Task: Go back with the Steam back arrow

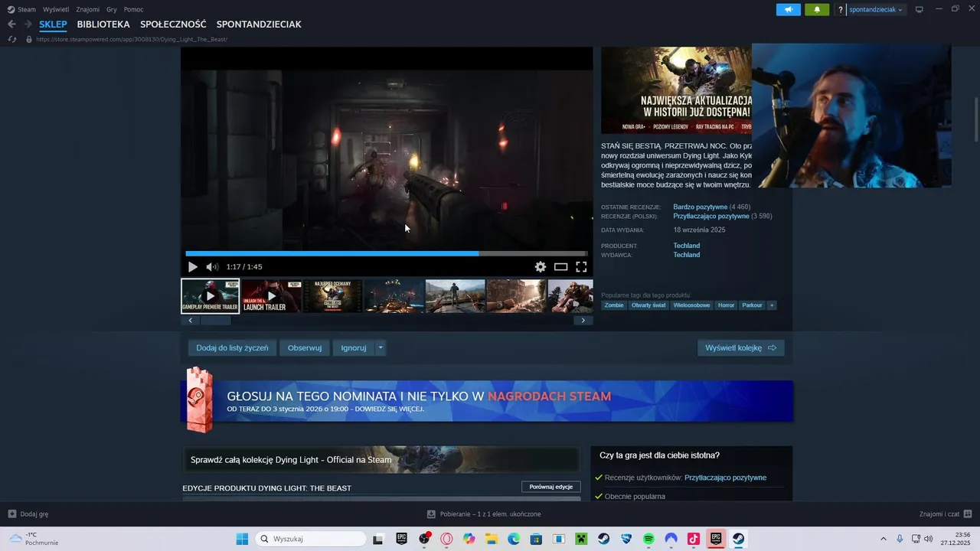Action: tap(11, 24)
